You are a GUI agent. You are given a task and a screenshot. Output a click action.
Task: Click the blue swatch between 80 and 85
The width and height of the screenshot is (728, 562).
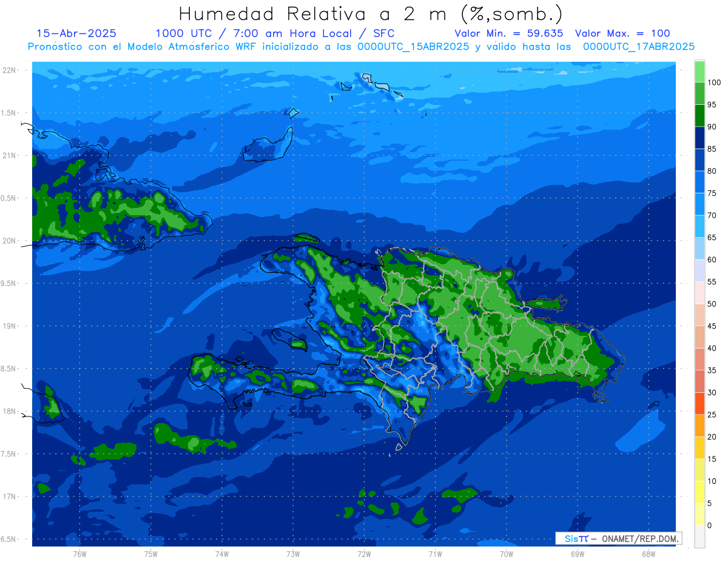click(x=699, y=160)
